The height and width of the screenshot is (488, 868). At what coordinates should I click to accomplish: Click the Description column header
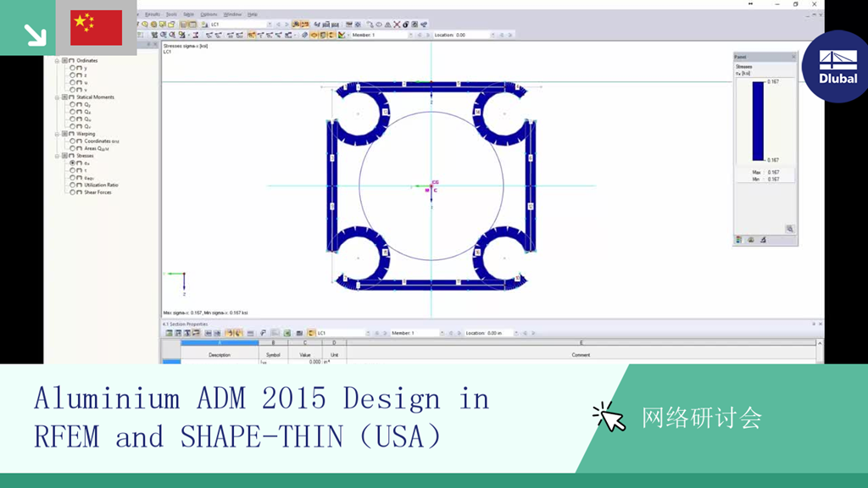(220, 355)
